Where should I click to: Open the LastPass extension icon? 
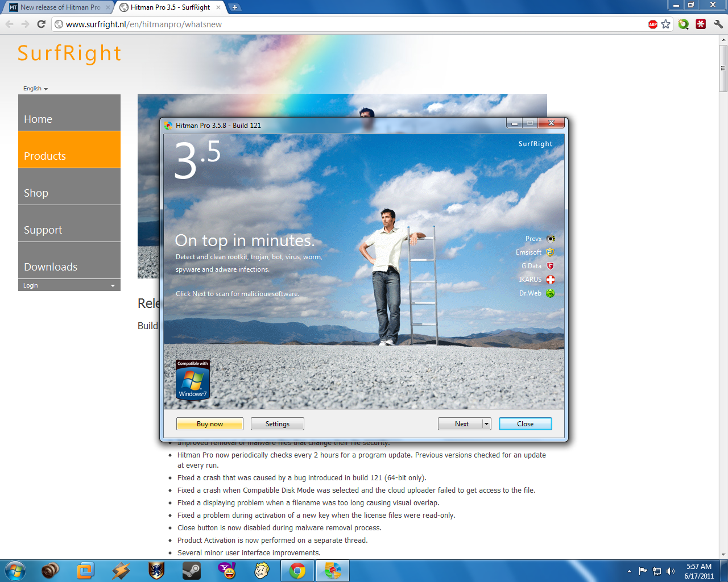pyautogui.click(x=701, y=24)
